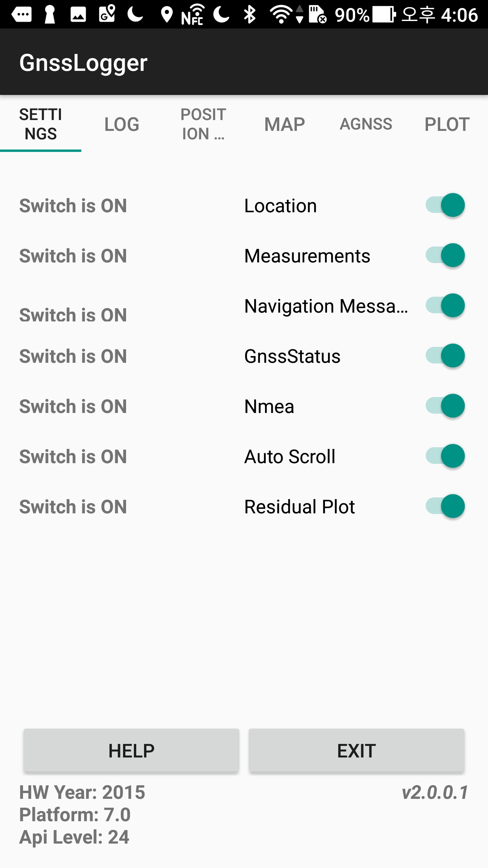Viewport: 488px width, 868px height.
Task: Tap the Wi-Fi signal status icon
Action: click(x=281, y=15)
